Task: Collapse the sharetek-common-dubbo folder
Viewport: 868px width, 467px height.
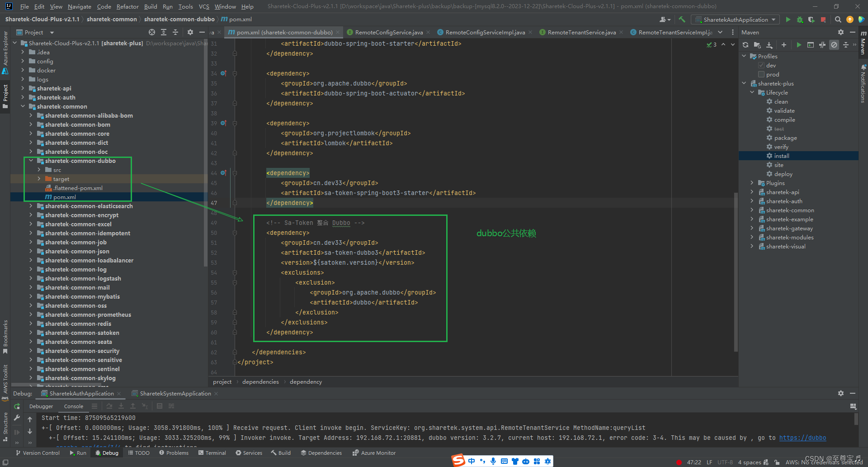Action: click(31, 161)
